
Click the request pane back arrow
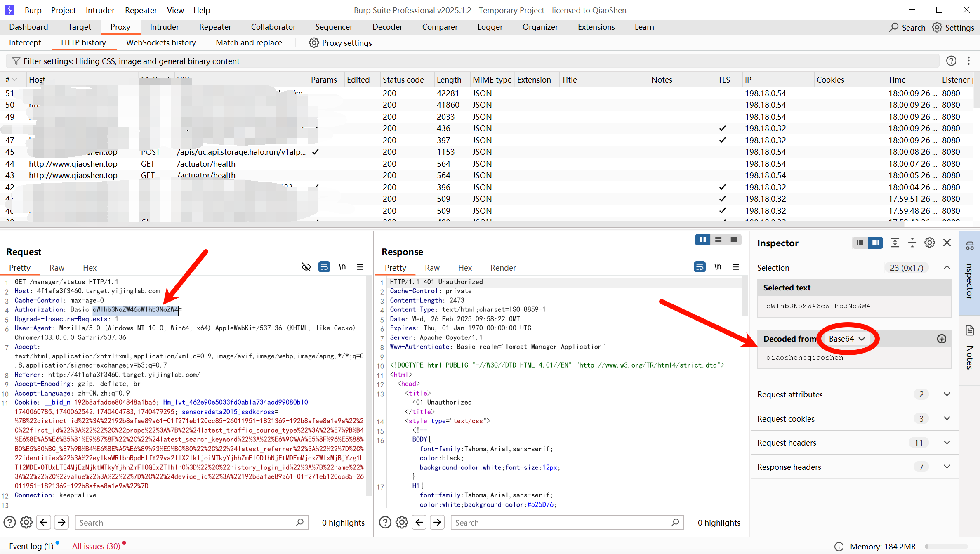(x=44, y=522)
